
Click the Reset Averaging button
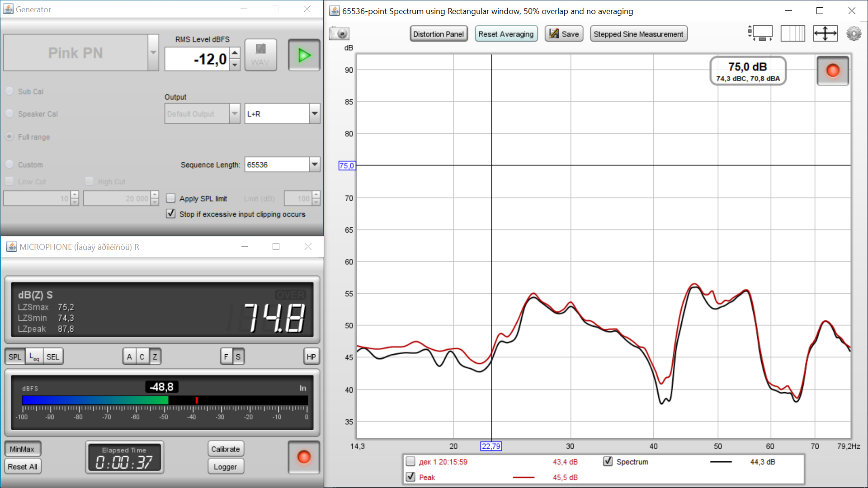pyautogui.click(x=506, y=34)
